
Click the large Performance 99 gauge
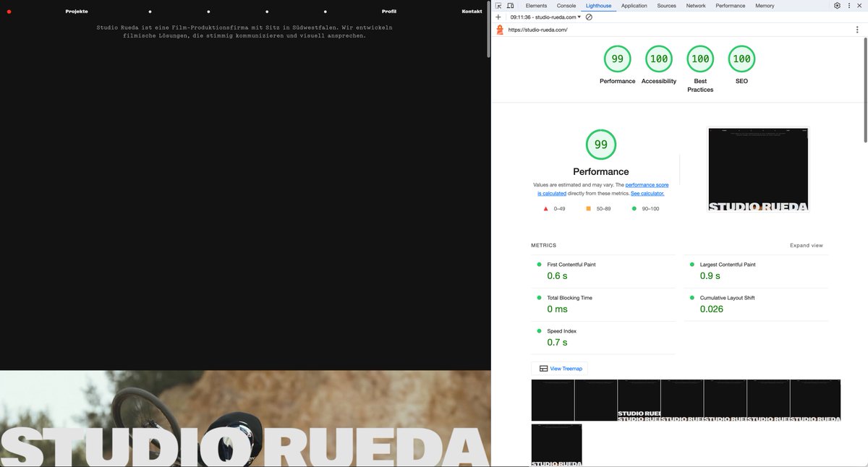tap(600, 145)
